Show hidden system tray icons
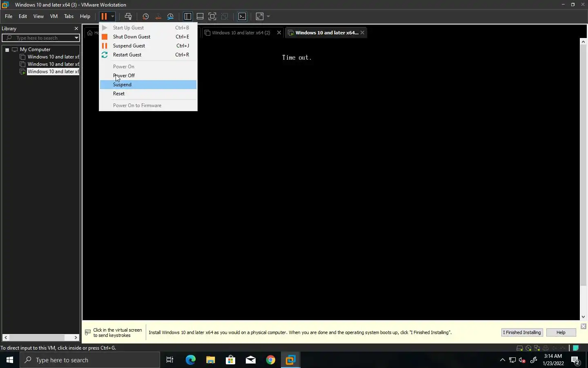Screen dimensions: 588x368 point(503,360)
